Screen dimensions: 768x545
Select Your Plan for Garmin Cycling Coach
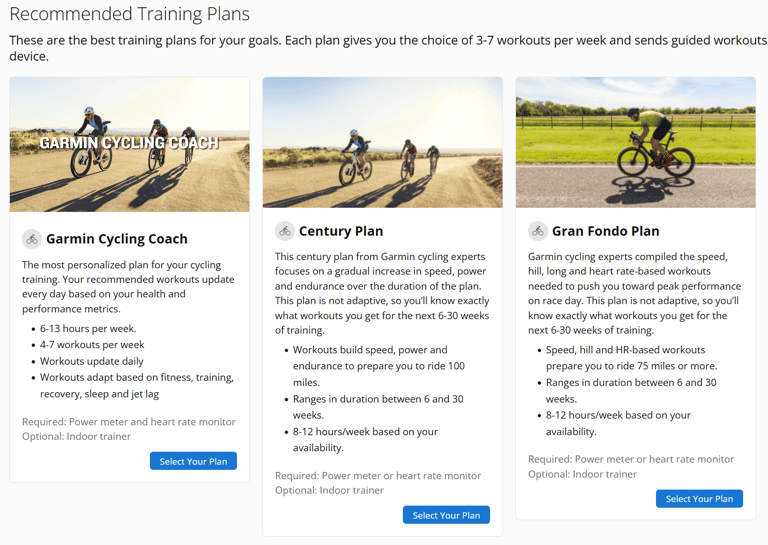click(193, 461)
